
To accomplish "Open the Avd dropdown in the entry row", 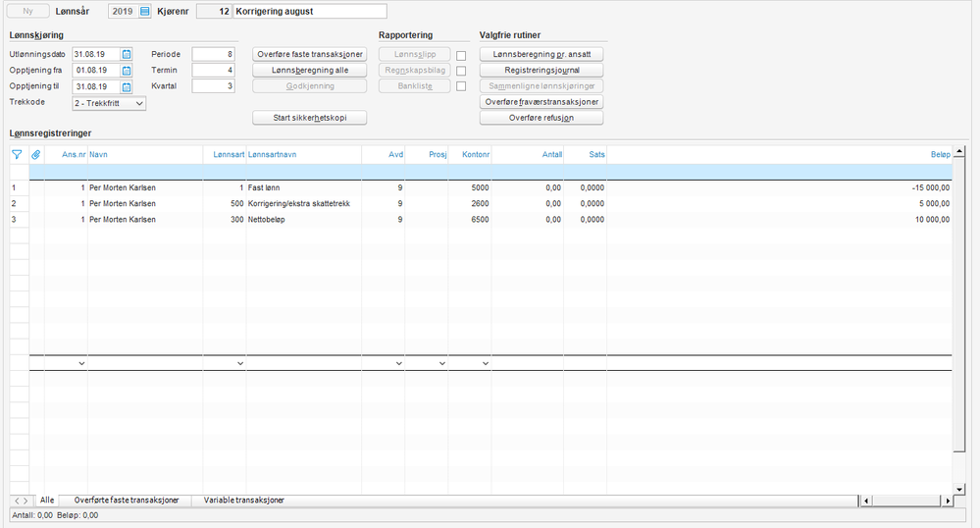I will (x=398, y=363).
